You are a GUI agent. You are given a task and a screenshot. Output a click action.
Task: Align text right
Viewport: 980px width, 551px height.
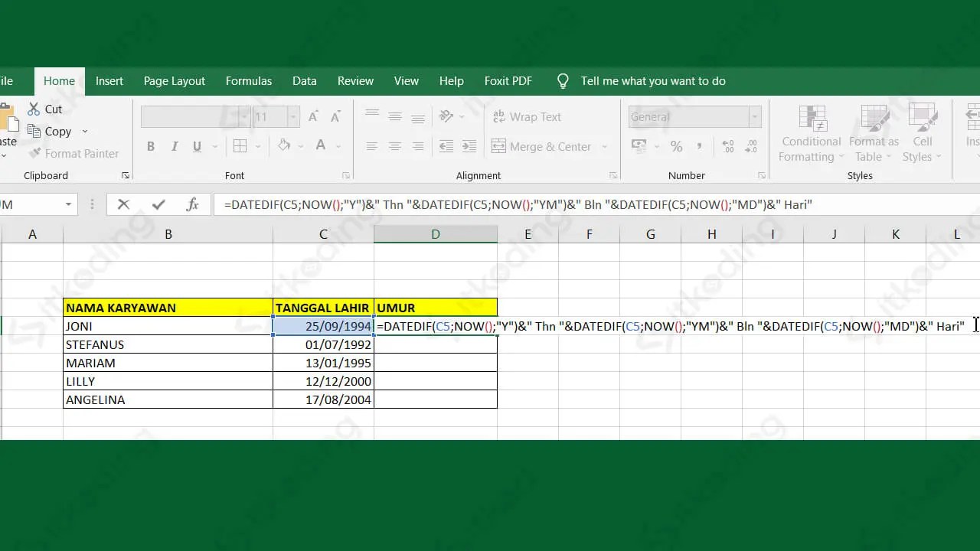click(x=418, y=146)
